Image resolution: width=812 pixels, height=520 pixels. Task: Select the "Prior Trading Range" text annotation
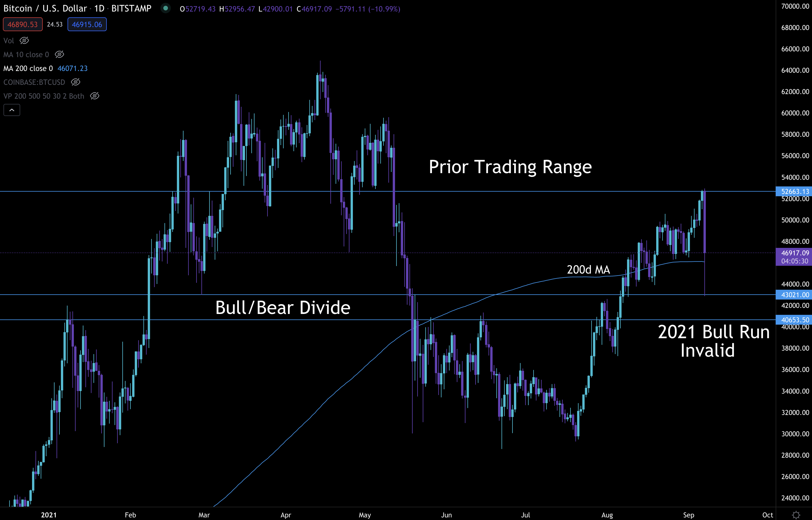click(x=510, y=167)
